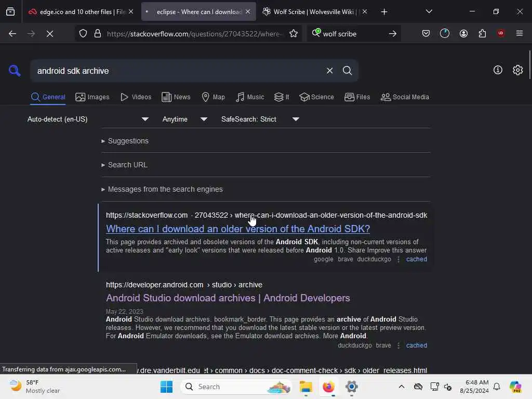This screenshot has width=532, height=399.
Task: Select the Music search category
Action: pos(250,97)
